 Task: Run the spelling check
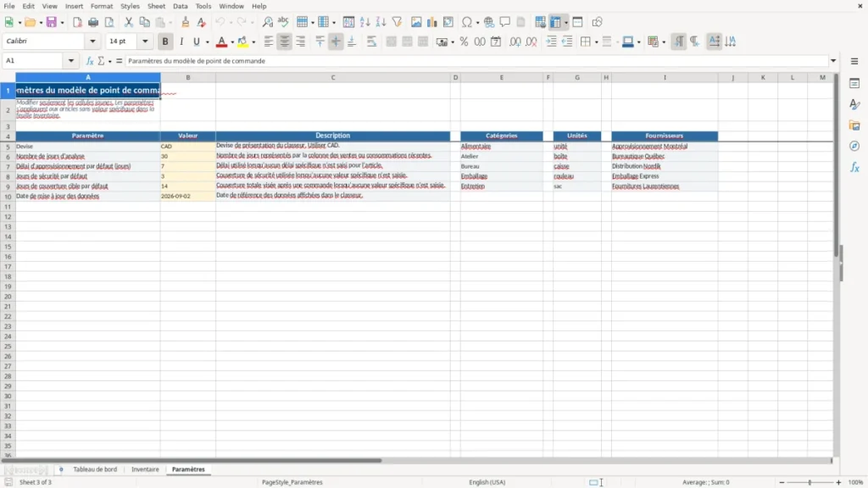tap(283, 22)
